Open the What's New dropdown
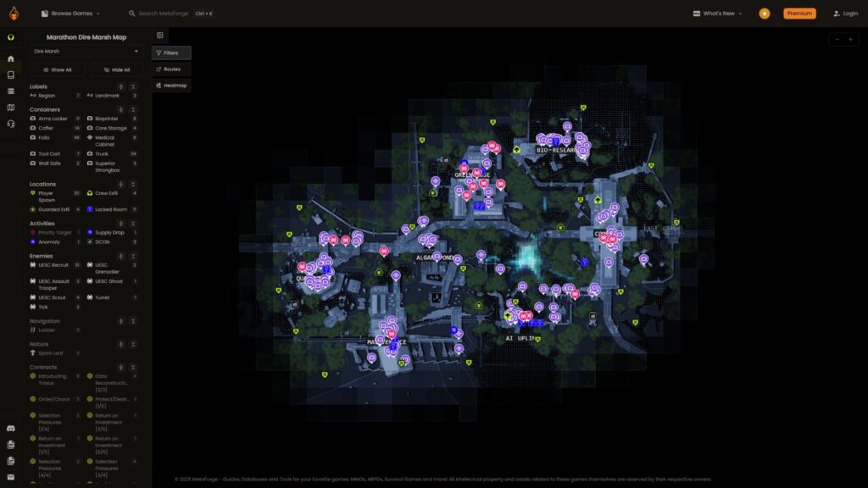Image resolution: width=868 pixels, height=488 pixels. 717,14
